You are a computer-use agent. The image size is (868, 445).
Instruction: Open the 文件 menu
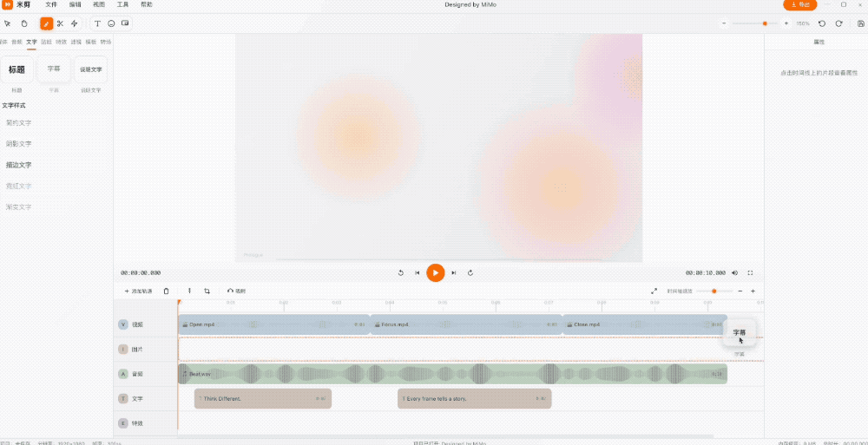[51, 4]
